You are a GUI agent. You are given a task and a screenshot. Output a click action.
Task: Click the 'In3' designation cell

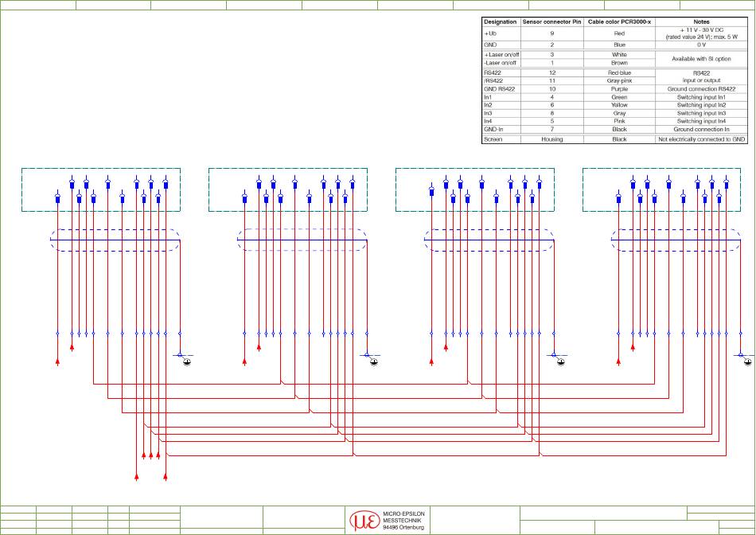click(x=488, y=113)
